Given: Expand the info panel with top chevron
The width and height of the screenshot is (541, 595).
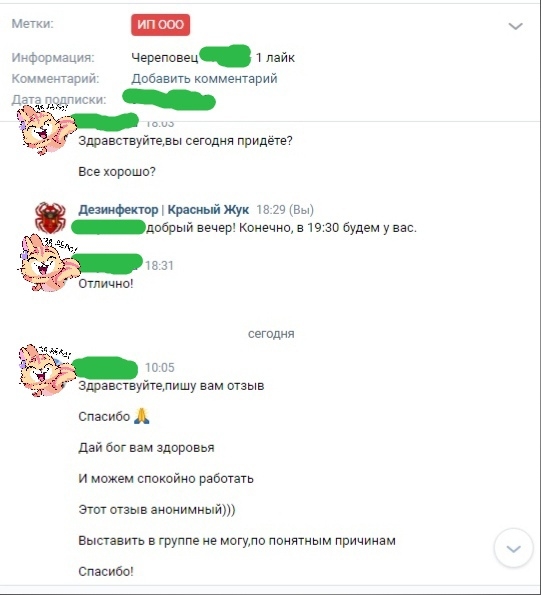Looking at the screenshot, I should [x=515, y=26].
